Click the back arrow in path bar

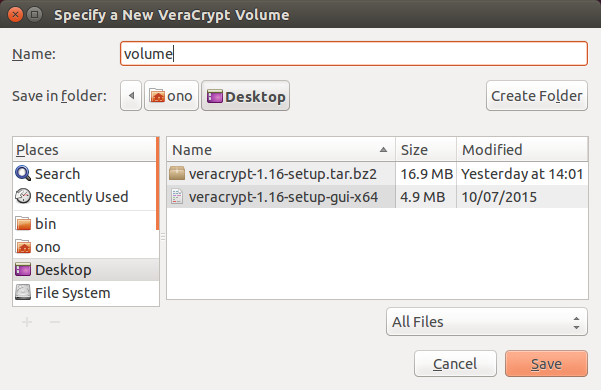click(131, 96)
